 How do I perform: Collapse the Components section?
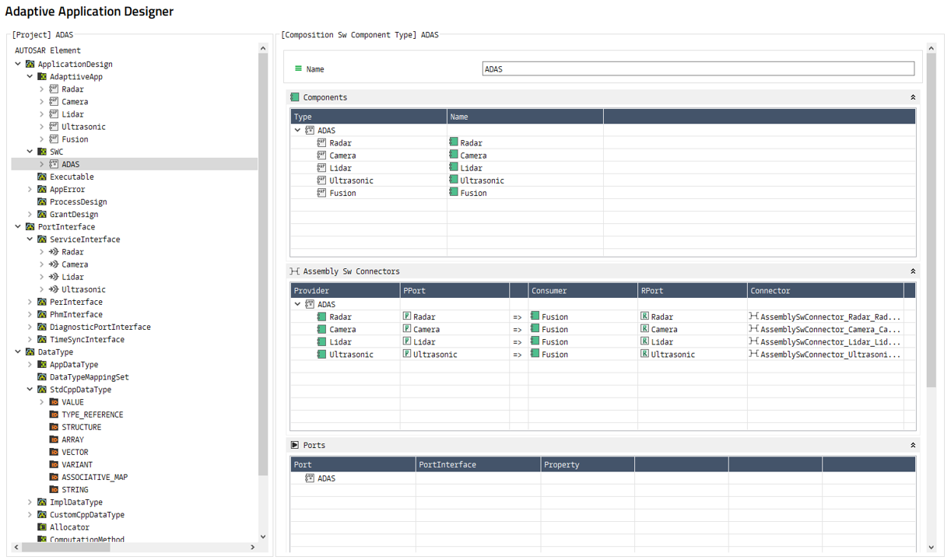[x=912, y=97]
